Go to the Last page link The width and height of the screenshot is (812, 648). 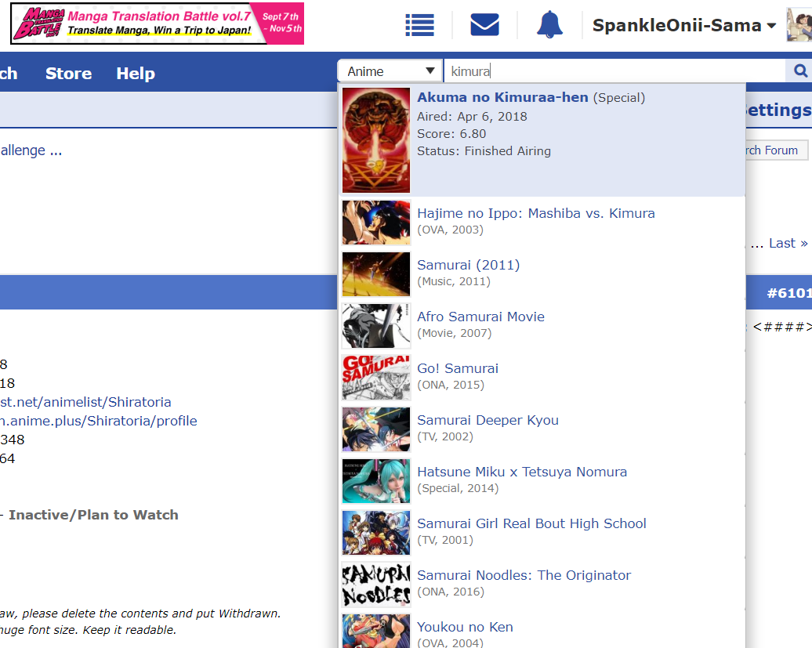[x=788, y=243]
